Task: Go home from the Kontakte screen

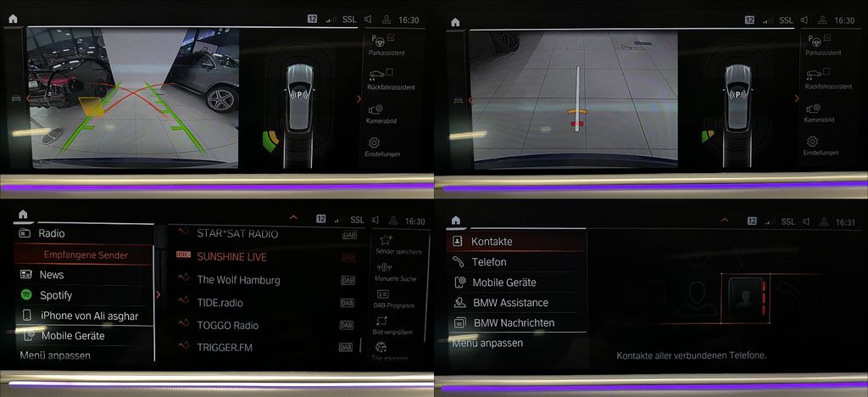Action: pos(455,221)
